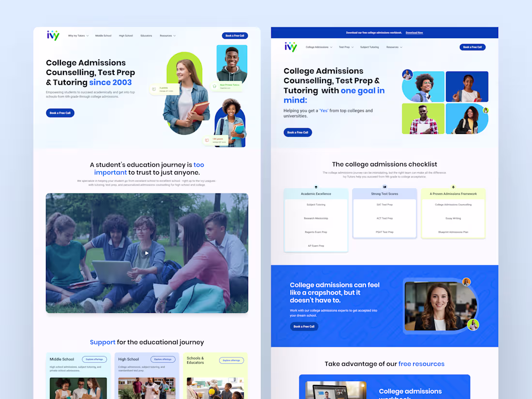Click Explore offerings on Schools & Educators card
Image resolution: width=532 pixels, height=399 pixels.
pos(231,360)
